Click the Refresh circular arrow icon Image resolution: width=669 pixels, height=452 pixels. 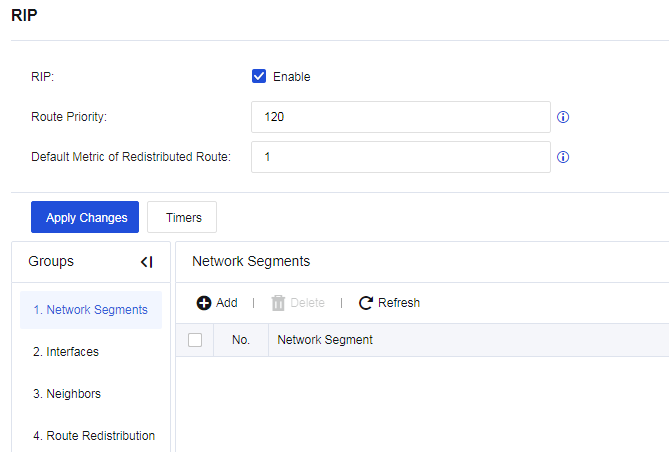click(x=366, y=303)
